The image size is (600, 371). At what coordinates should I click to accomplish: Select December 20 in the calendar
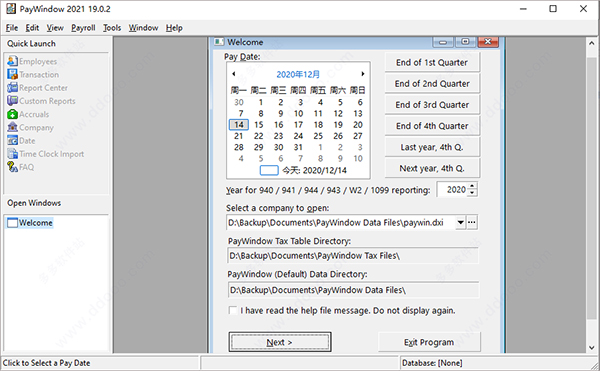point(358,125)
